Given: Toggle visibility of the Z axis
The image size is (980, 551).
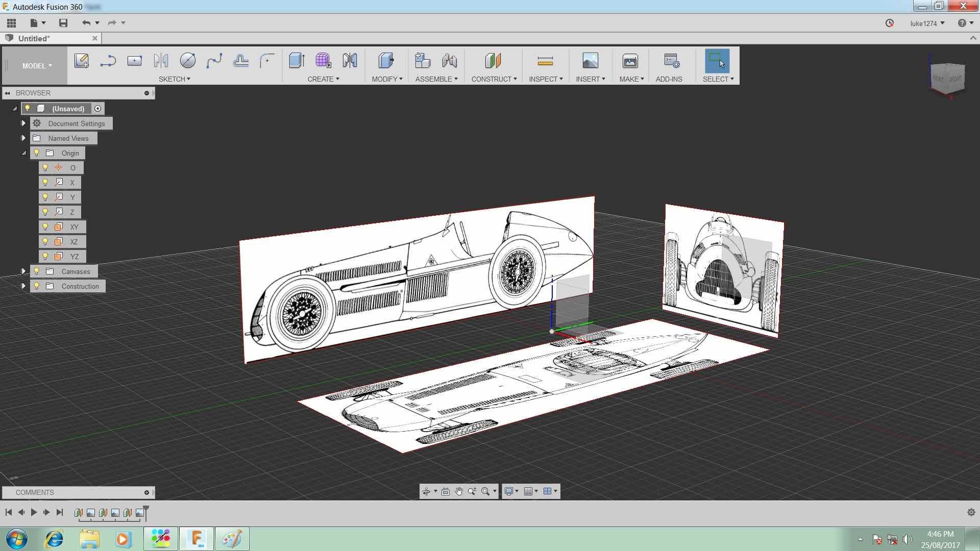Looking at the screenshot, I should point(45,212).
